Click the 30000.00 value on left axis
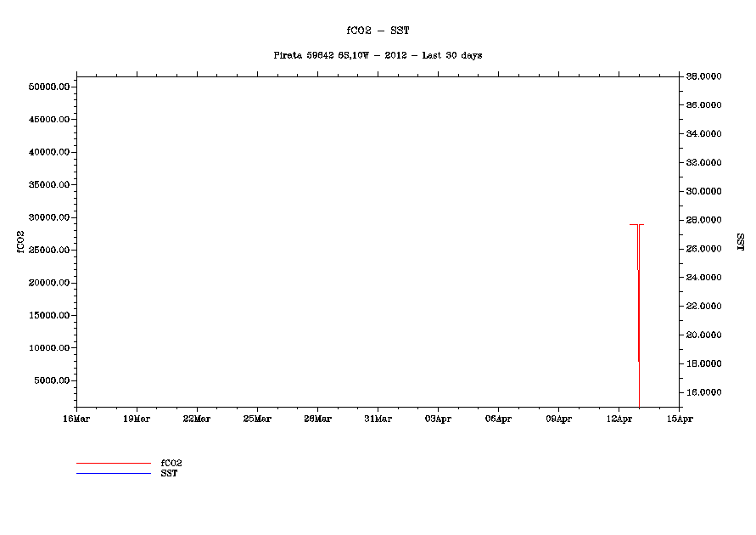 point(48,217)
